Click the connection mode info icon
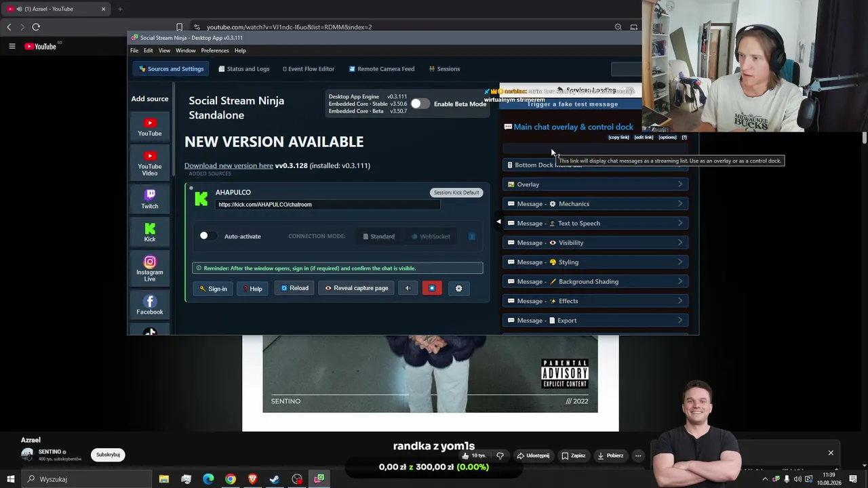The image size is (868, 488). click(x=472, y=237)
